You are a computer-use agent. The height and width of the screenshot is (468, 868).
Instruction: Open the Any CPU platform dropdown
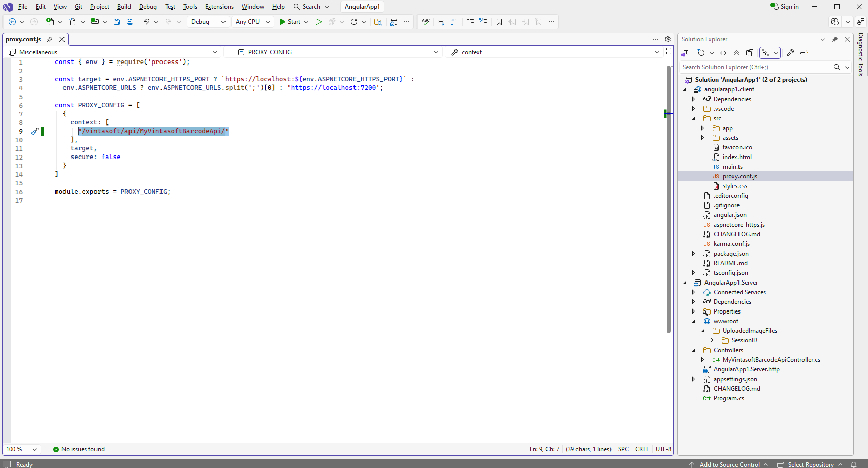pyautogui.click(x=252, y=22)
